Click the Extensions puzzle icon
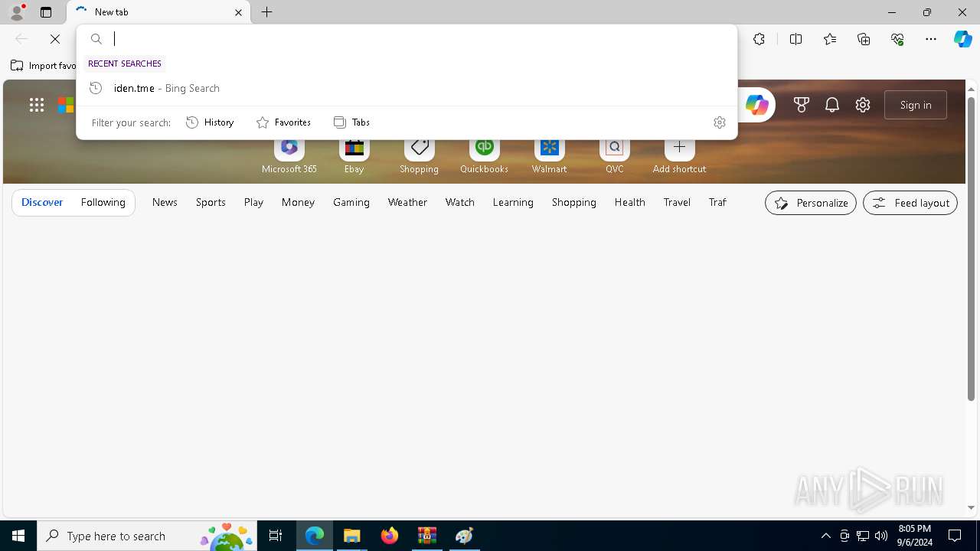This screenshot has width=980, height=551. (x=759, y=39)
